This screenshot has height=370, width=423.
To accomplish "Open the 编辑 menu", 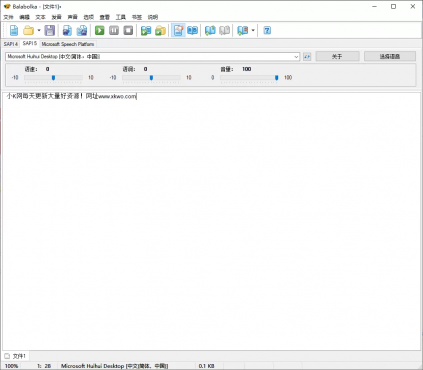I will pyautogui.click(x=24, y=17).
